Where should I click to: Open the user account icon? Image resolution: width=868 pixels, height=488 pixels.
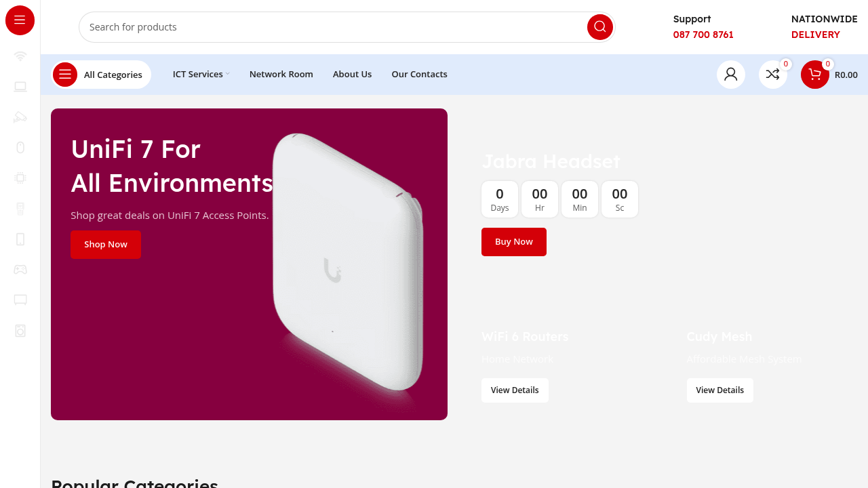point(731,75)
